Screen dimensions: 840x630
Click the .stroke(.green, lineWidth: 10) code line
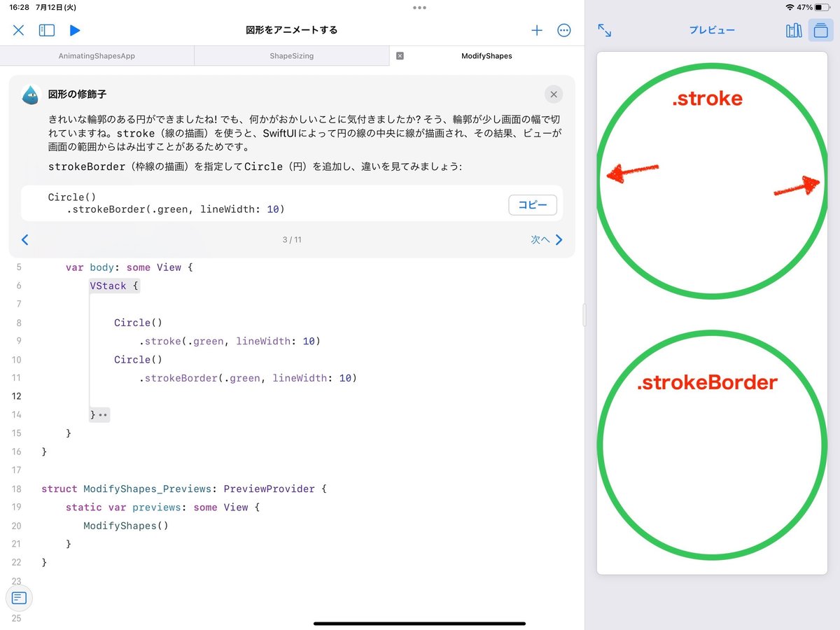pyautogui.click(x=230, y=341)
